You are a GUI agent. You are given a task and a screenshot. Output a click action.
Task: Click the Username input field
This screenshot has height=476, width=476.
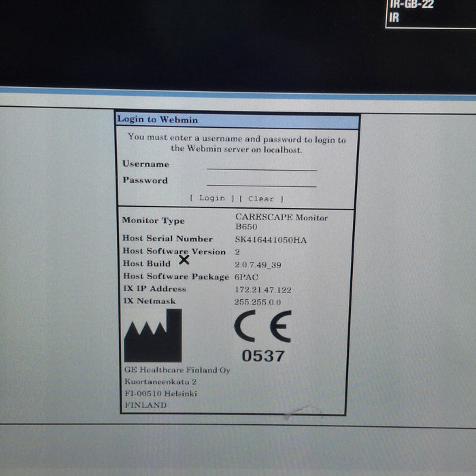tap(262, 166)
